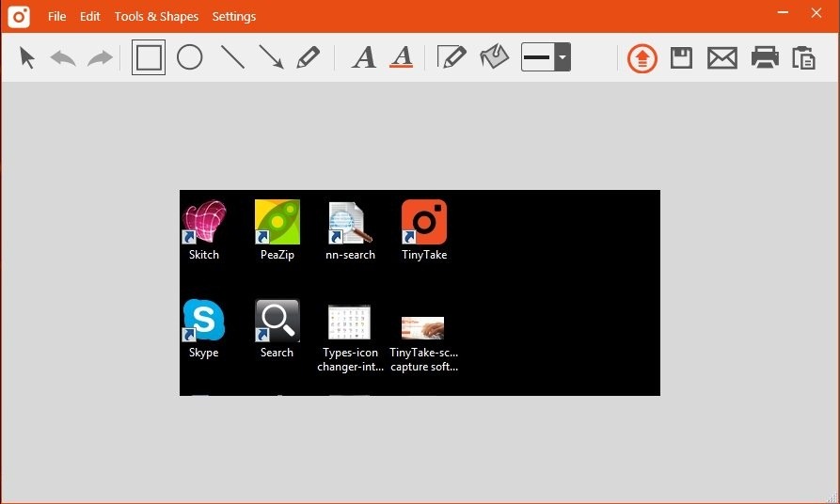Undo the last action
The image size is (840, 504).
pyautogui.click(x=63, y=57)
